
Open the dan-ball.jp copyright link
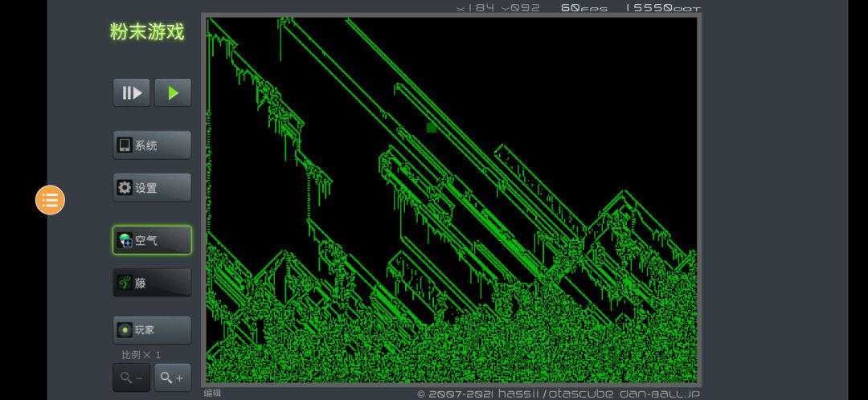(x=559, y=394)
